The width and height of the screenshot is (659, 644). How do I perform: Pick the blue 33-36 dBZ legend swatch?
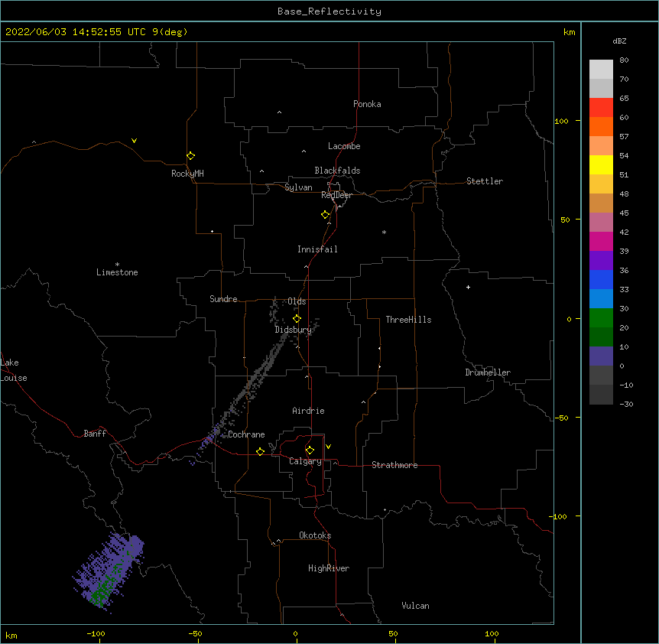(601, 279)
